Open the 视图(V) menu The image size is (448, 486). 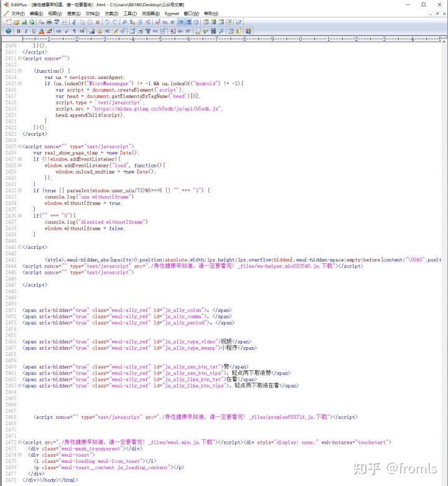point(55,13)
